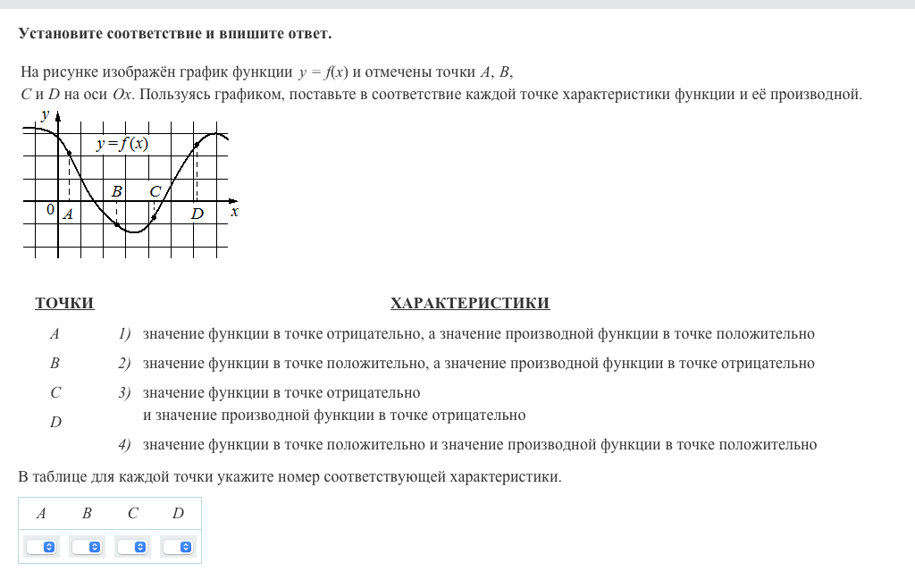
Task: Click letter B in the ТОЧКИ list
Action: point(55,364)
